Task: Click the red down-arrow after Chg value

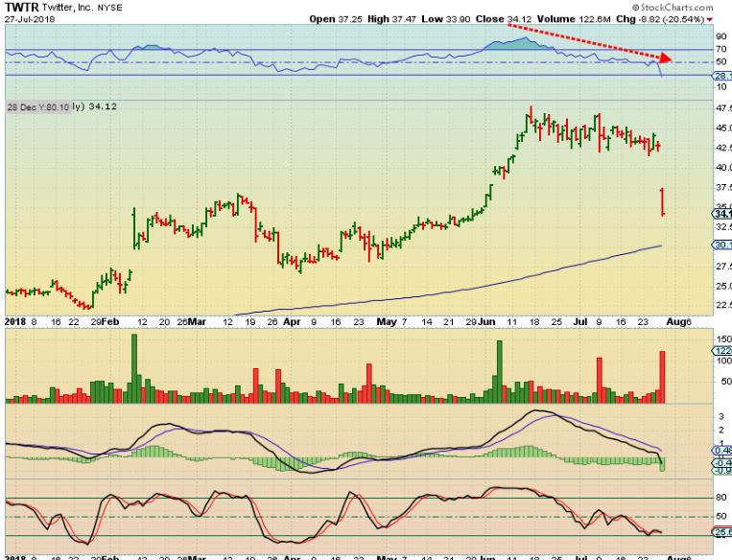Action: point(710,18)
